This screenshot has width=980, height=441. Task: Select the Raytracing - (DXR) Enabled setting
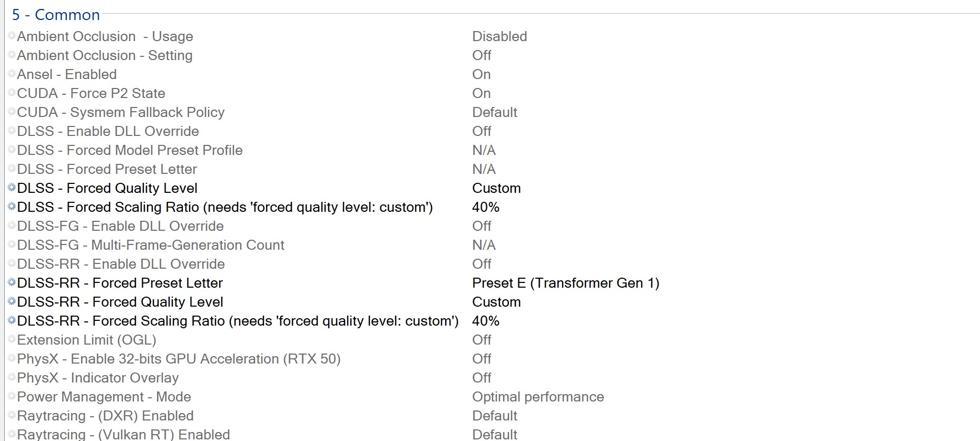(105, 416)
